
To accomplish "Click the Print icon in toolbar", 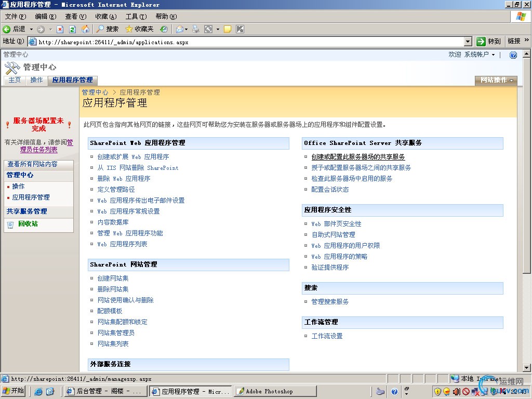I will (x=196, y=29).
